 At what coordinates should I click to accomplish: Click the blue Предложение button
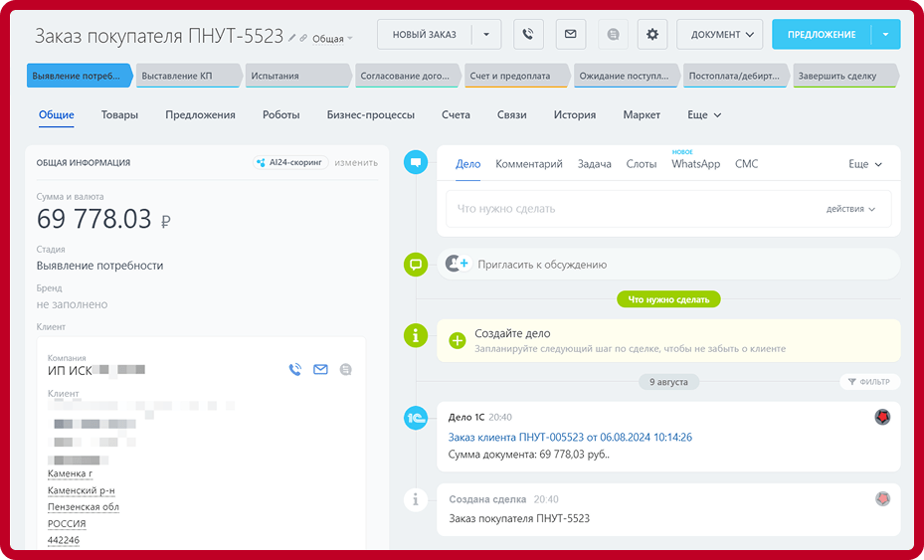coord(822,34)
